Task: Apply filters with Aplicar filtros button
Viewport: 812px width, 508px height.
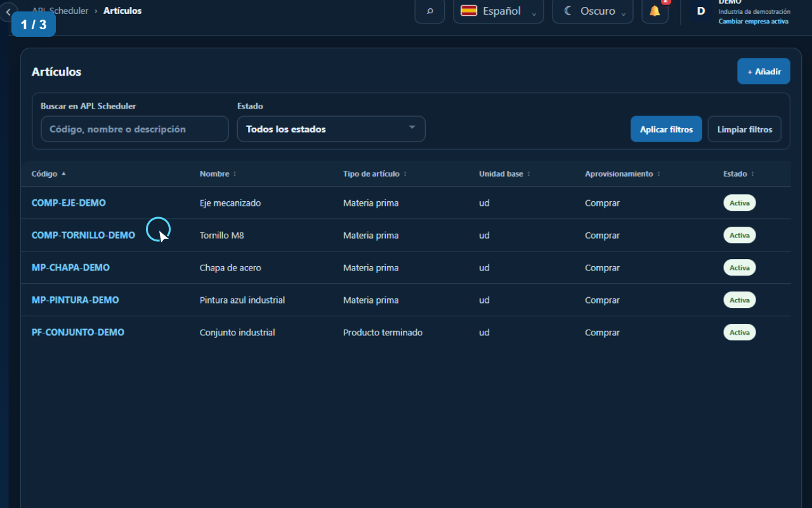Action: pos(666,129)
